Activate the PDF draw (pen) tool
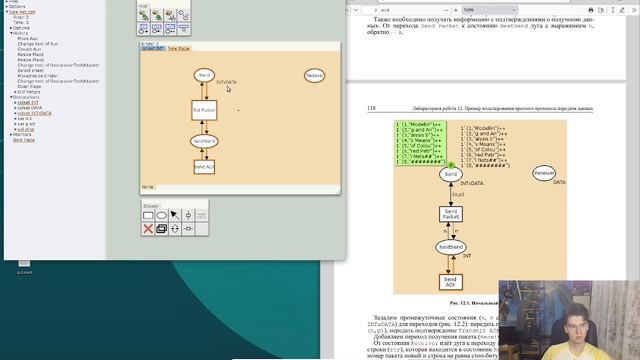The height and width of the screenshot is (360, 640). 622,10
